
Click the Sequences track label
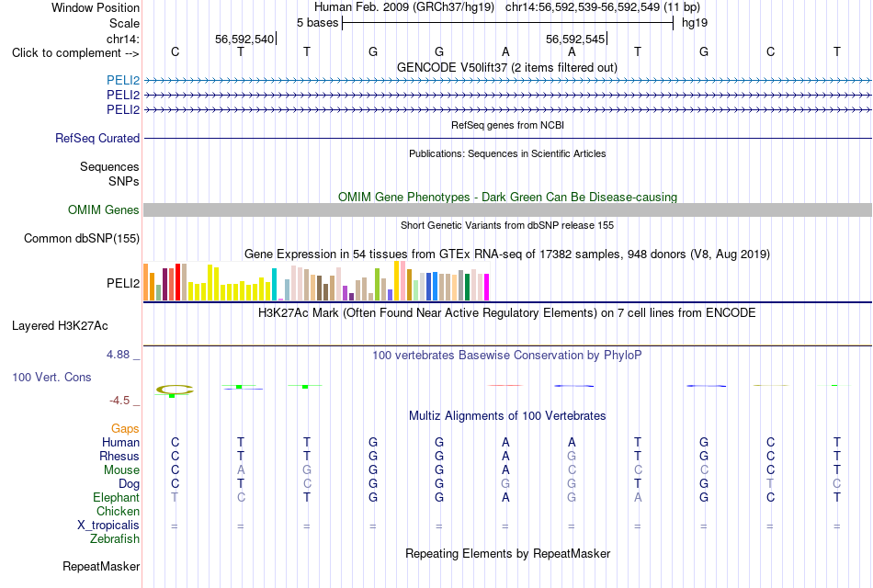(x=109, y=166)
